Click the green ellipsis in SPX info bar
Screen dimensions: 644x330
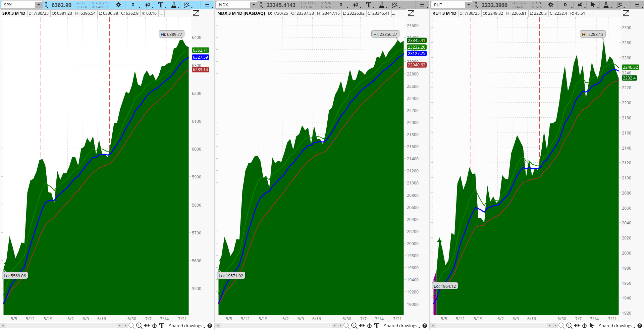pyautogui.click(x=161, y=13)
